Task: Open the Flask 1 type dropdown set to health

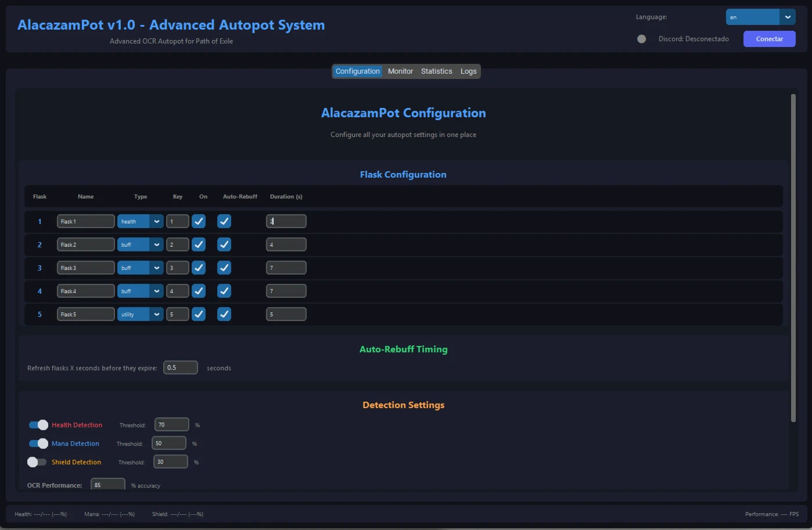Action: click(x=140, y=221)
